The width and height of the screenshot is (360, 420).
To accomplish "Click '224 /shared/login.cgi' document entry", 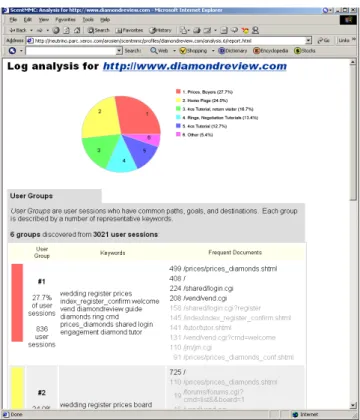I will point(201,288).
